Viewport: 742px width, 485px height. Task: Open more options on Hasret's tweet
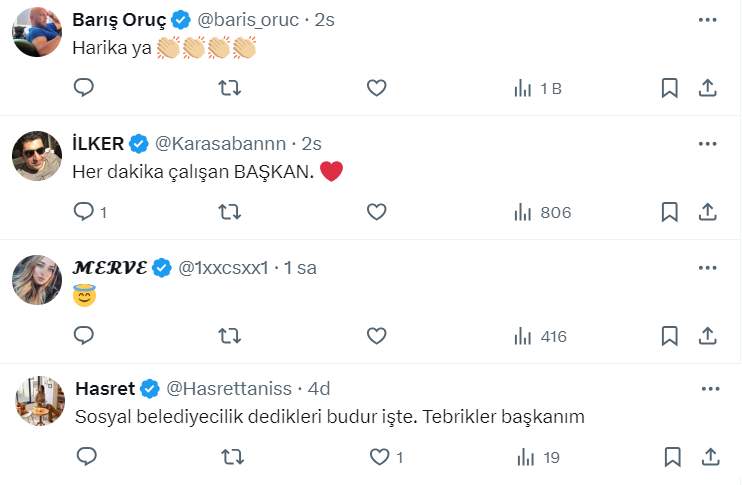711,388
